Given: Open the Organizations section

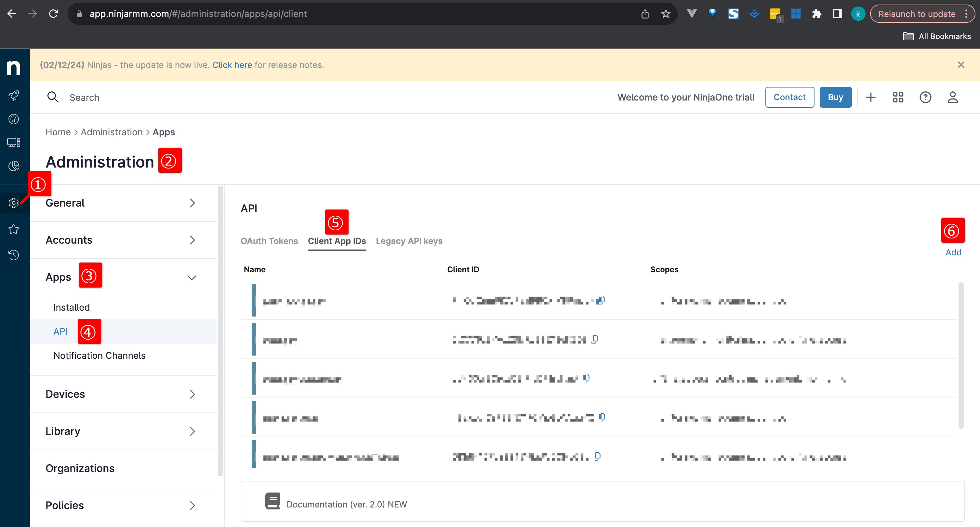Looking at the screenshot, I should (x=123, y=468).
